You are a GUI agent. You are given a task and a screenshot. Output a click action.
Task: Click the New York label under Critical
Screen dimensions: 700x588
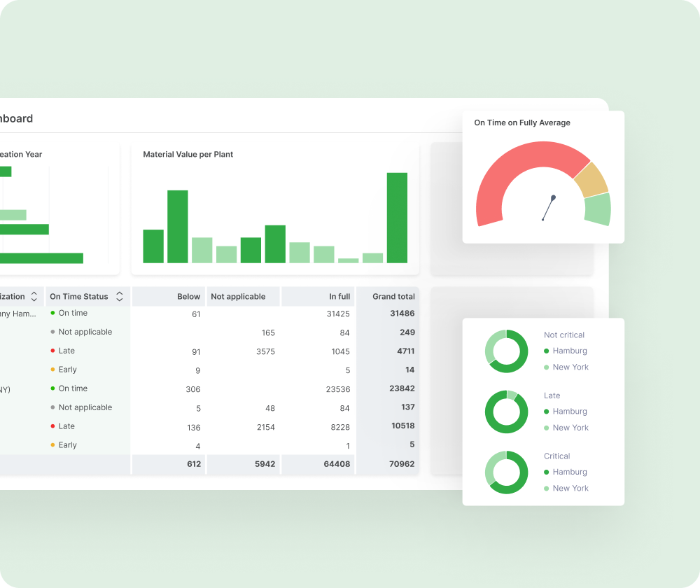(569, 488)
